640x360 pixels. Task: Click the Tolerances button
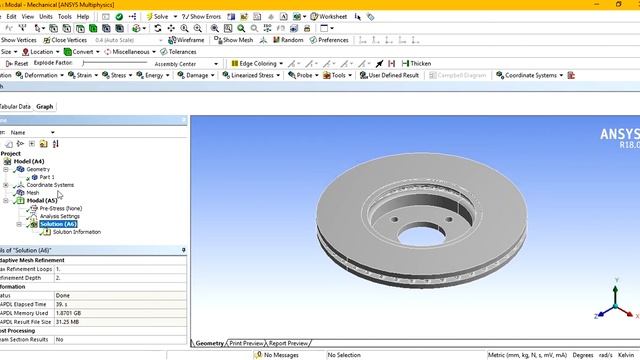point(178,52)
